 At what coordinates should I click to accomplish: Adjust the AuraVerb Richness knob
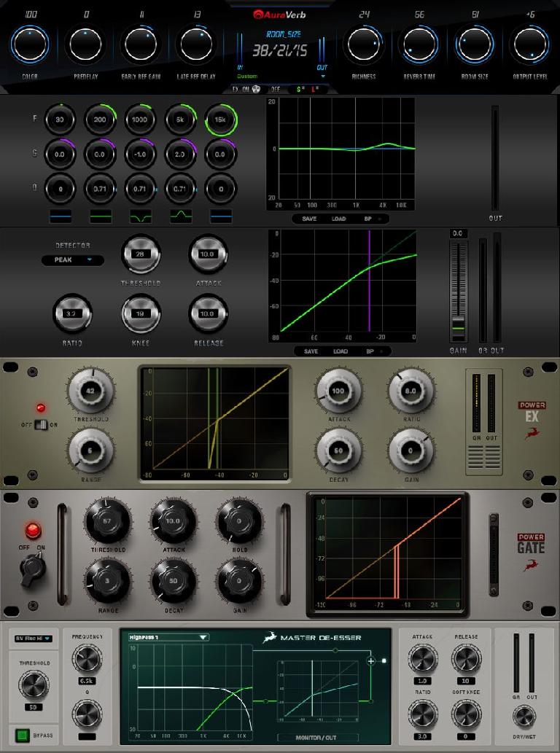[364, 44]
